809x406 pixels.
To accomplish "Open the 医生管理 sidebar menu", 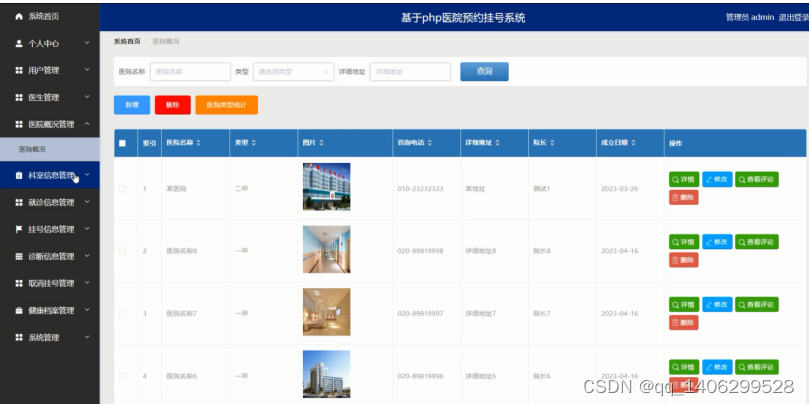I will [x=50, y=97].
